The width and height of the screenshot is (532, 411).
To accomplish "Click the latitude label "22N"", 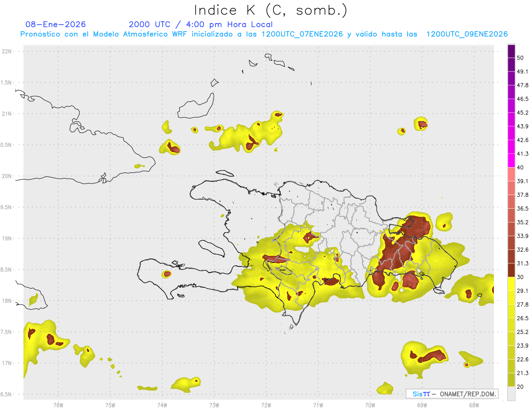I will 8,51.
